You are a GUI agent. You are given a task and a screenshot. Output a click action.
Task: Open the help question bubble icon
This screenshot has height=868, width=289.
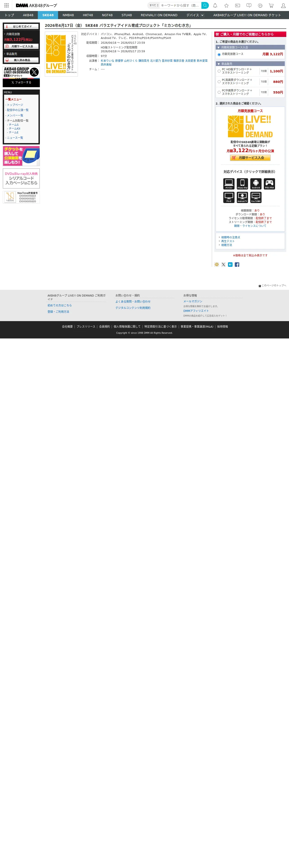(x=249, y=5)
